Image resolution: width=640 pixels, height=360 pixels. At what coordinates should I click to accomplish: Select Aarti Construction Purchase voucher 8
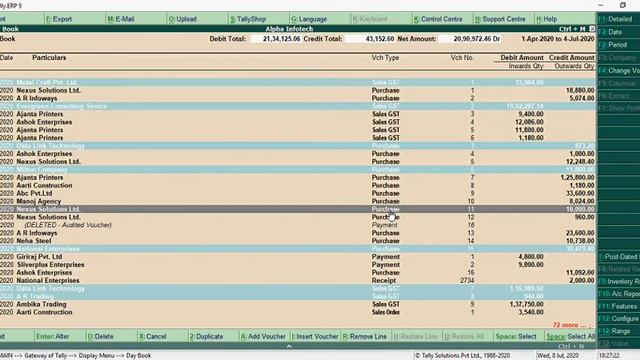tap(298, 185)
